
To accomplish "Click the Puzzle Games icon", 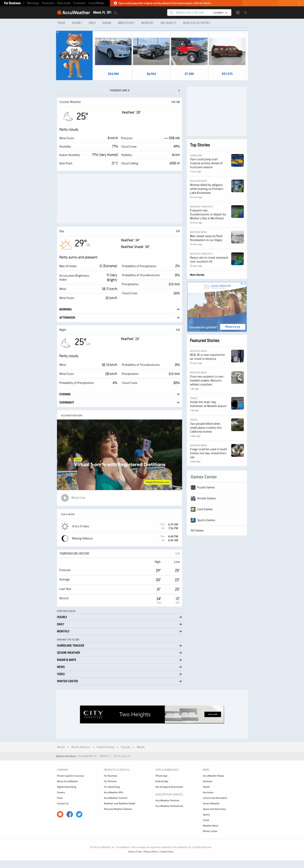I will click(193, 487).
